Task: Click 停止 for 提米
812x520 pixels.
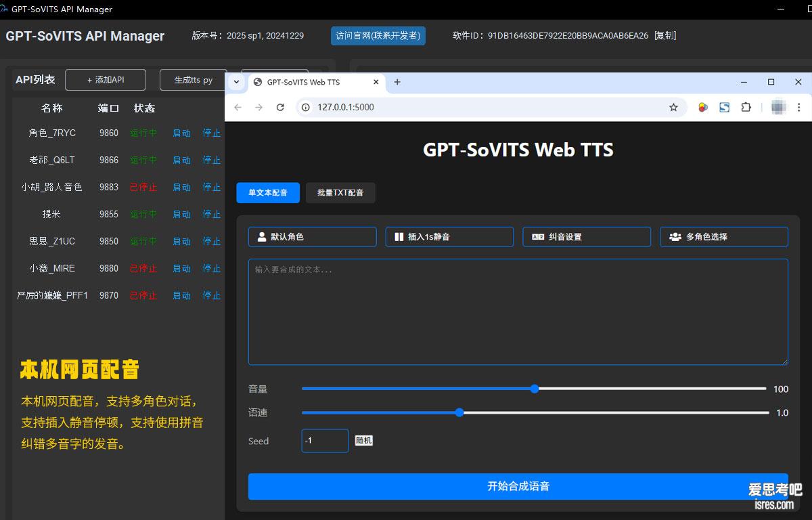Action: point(212,215)
